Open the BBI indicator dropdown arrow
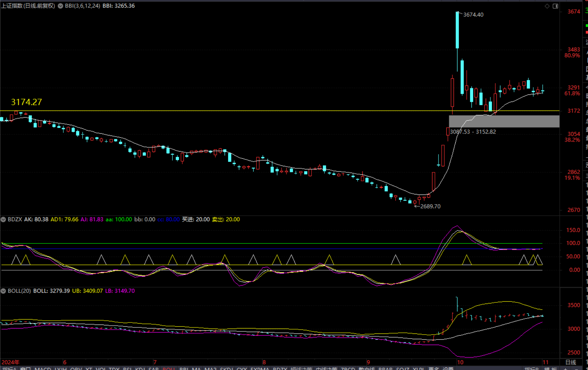Image resolution: width=588 pixels, height=370 pixels. tap(60, 6)
